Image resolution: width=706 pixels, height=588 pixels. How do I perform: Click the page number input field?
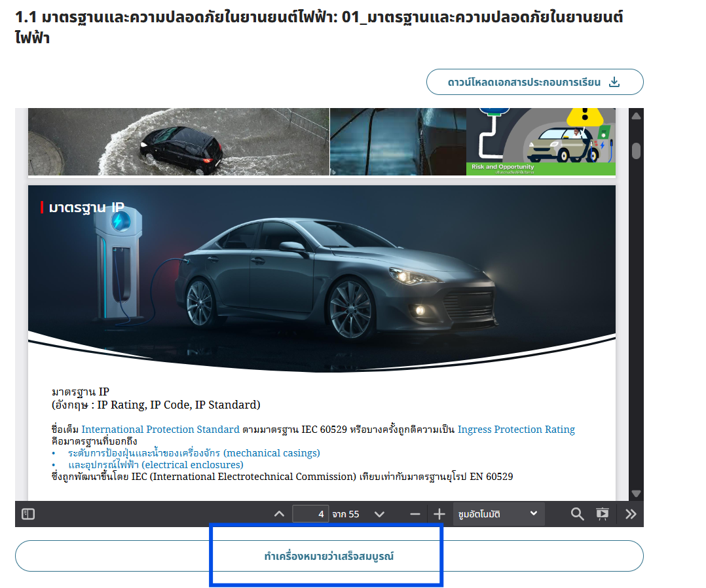point(310,514)
